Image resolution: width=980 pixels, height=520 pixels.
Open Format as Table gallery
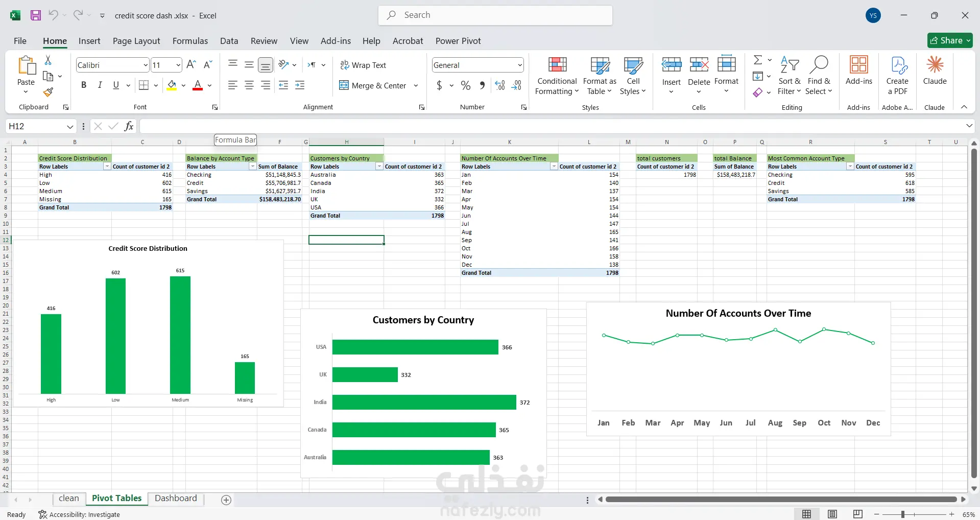pyautogui.click(x=600, y=76)
